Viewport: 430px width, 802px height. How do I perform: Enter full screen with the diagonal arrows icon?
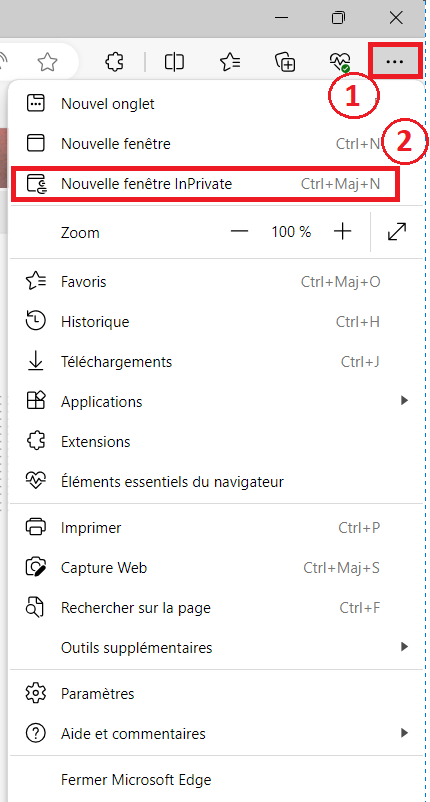coord(397,232)
